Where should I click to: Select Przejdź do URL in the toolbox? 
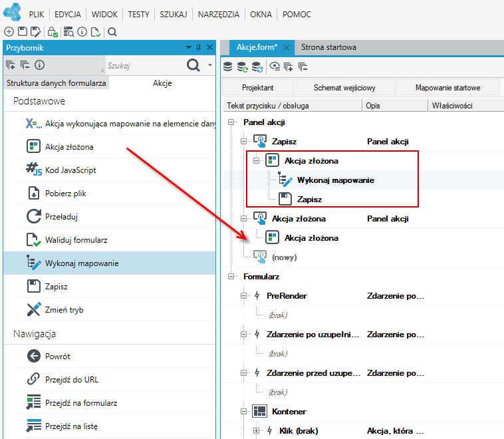click(x=116, y=380)
